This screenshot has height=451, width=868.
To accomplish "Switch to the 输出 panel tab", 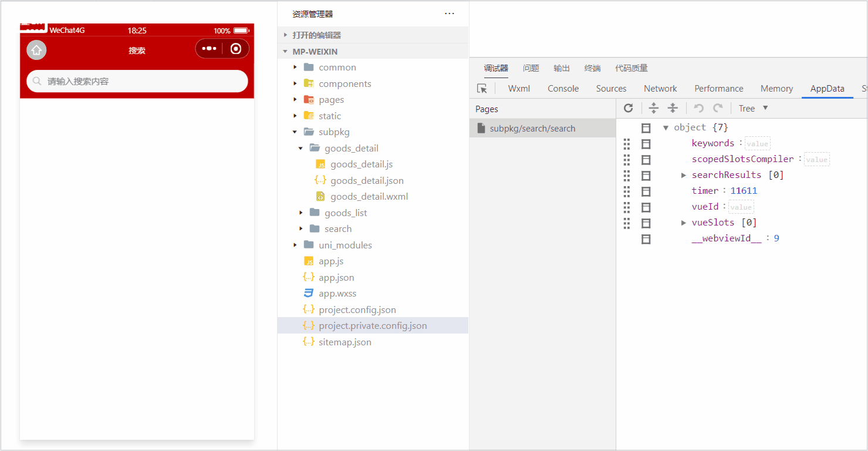I will pyautogui.click(x=562, y=68).
